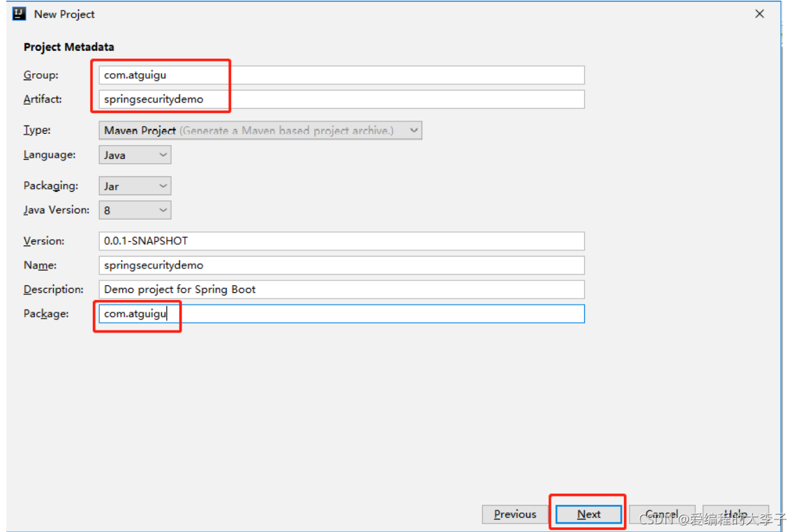Focus the Group input field
The height and width of the screenshot is (532, 797).
point(341,75)
